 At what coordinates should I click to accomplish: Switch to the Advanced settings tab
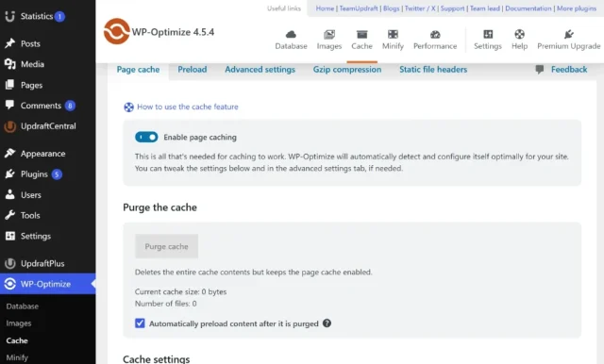click(x=260, y=70)
